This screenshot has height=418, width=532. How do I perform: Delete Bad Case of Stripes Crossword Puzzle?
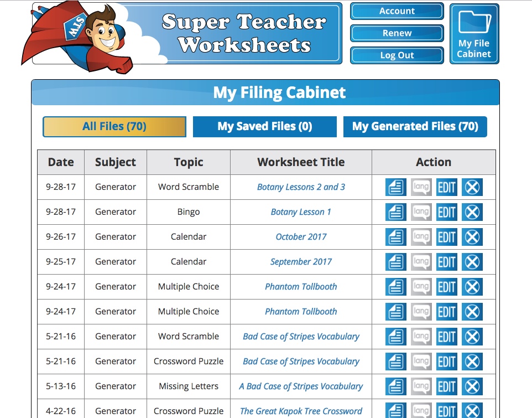[x=472, y=362]
